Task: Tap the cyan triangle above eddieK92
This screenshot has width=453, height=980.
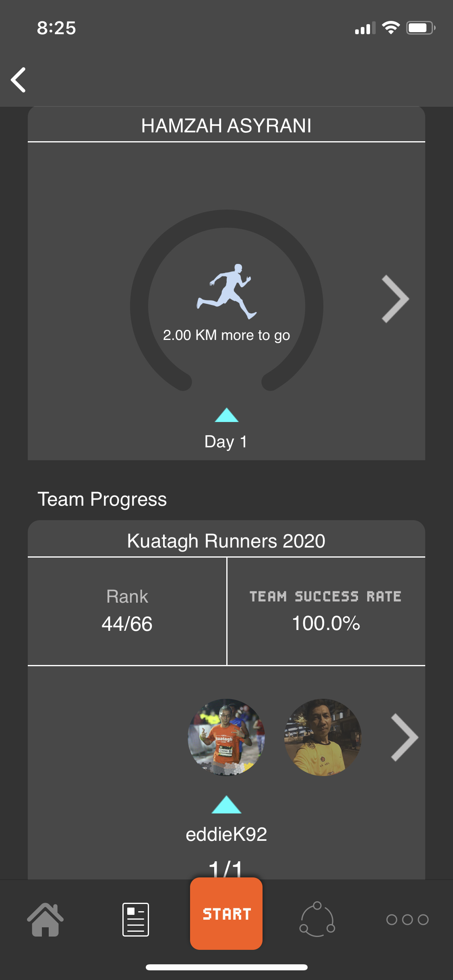Action: coord(226,805)
